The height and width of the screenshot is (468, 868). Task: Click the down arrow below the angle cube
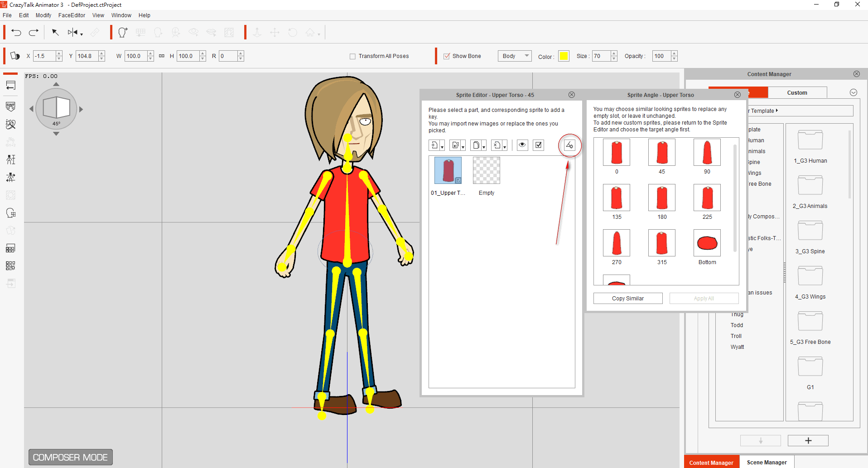56,134
